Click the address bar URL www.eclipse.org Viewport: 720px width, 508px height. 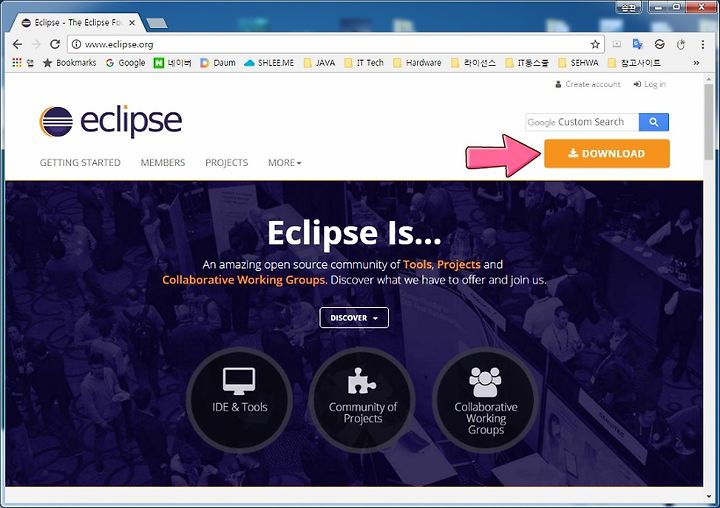(x=119, y=44)
